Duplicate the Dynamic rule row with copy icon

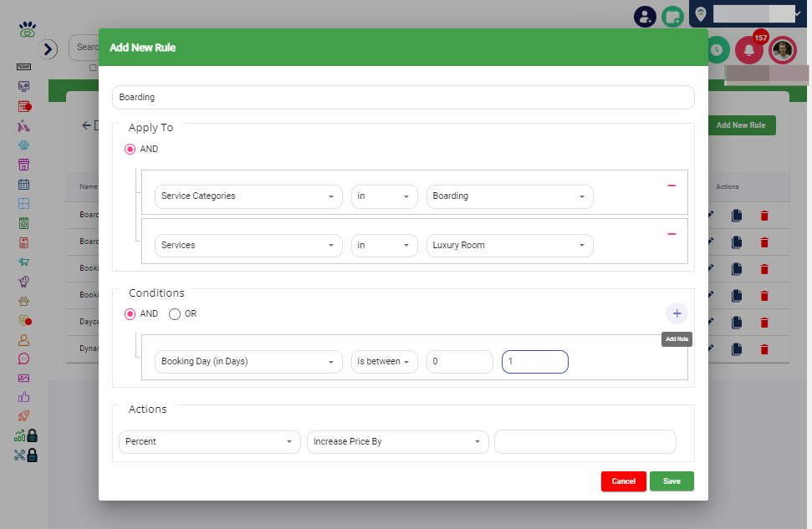point(737,349)
